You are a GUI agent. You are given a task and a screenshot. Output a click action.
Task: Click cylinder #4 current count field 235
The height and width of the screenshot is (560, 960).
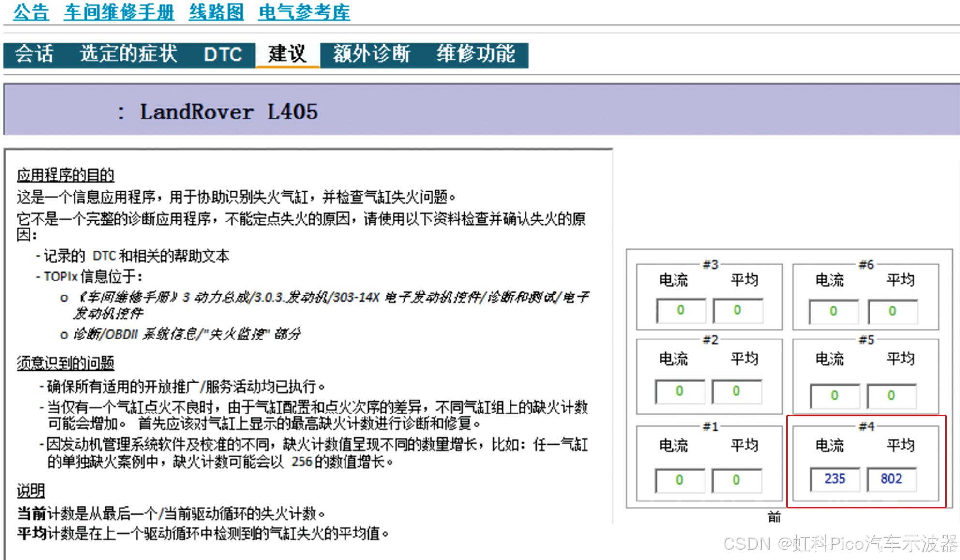[835, 479]
